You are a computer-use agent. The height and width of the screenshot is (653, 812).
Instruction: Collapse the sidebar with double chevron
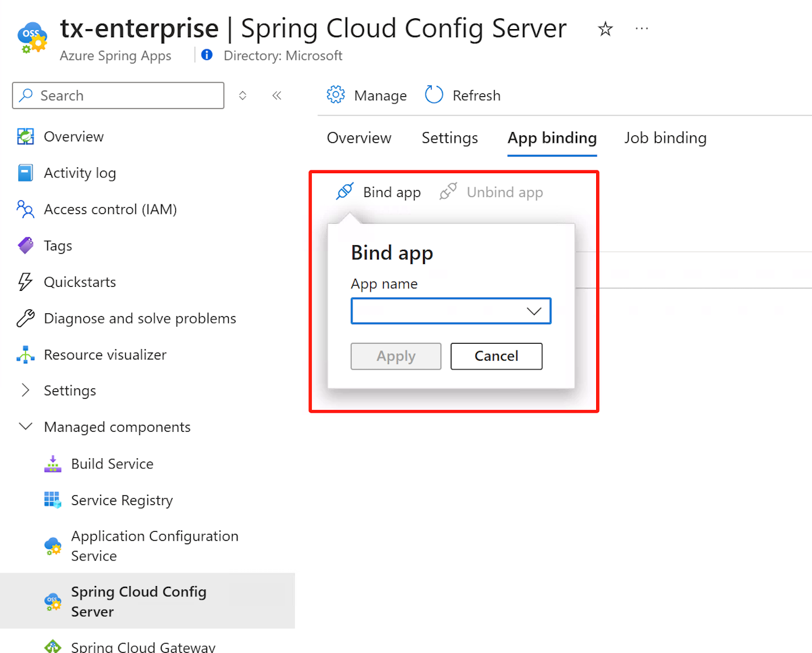(x=277, y=95)
